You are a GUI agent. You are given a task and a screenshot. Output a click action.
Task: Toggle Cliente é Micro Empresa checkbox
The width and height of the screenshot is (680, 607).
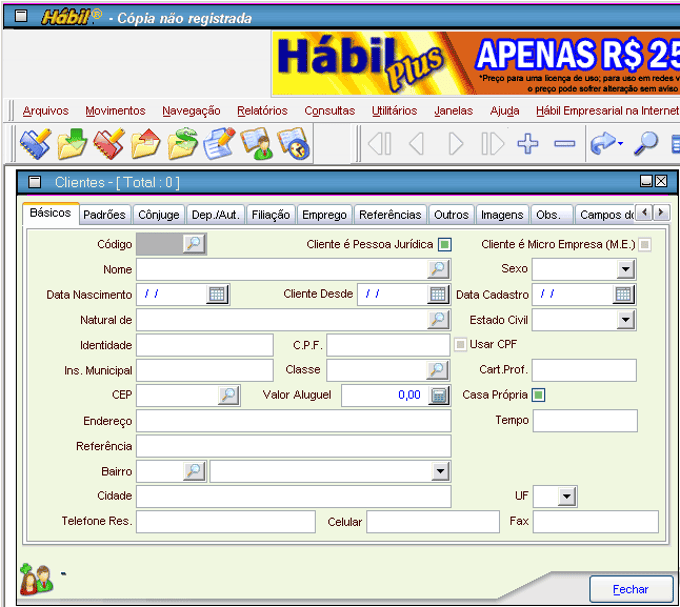(645, 245)
